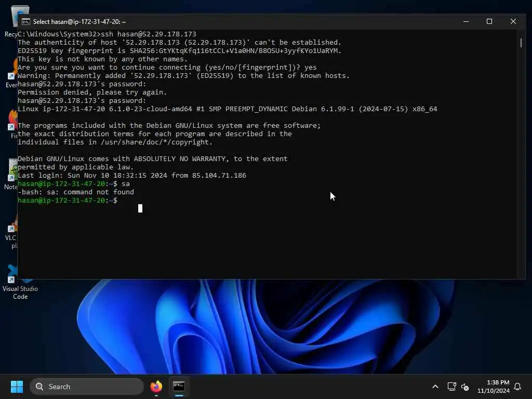Open Firefox from the taskbar

(156, 387)
